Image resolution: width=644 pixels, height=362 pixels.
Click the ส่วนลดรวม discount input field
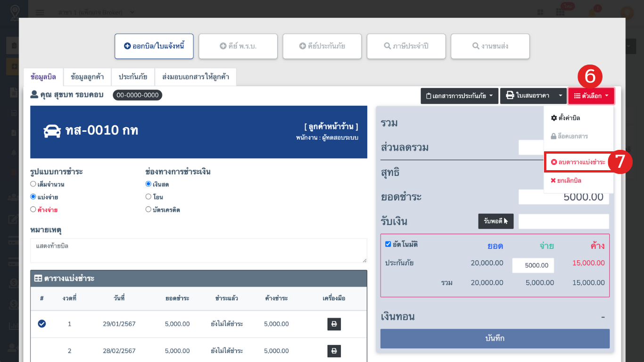click(x=531, y=148)
